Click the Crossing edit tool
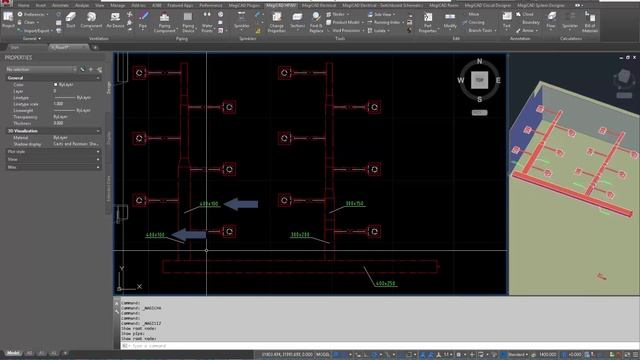640x360 pixels. click(473, 22)
